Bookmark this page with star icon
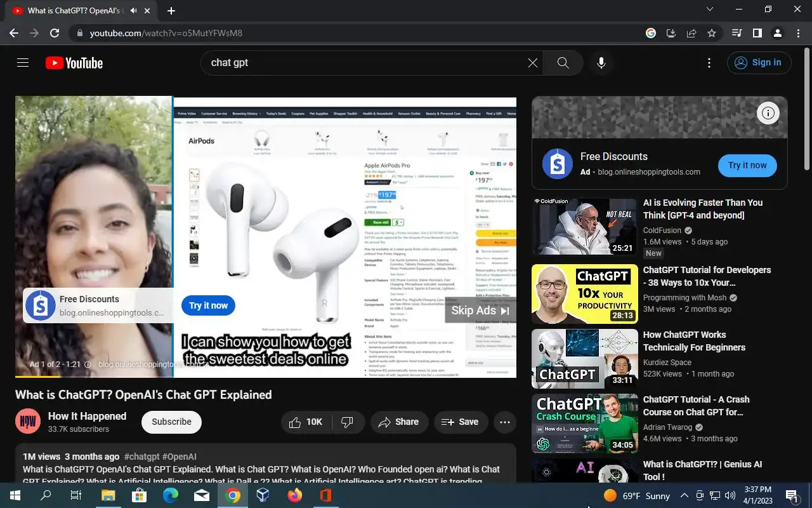Screen dimensions: 812x508 coord(712,33)
